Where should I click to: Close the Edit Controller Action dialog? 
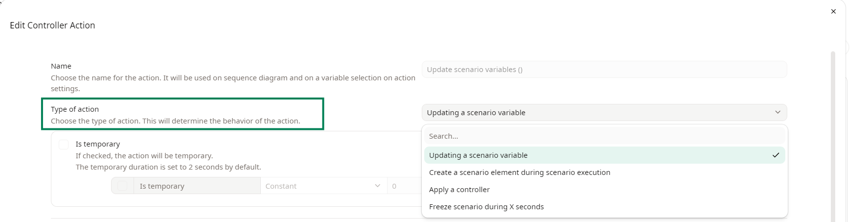coord(833,11)
